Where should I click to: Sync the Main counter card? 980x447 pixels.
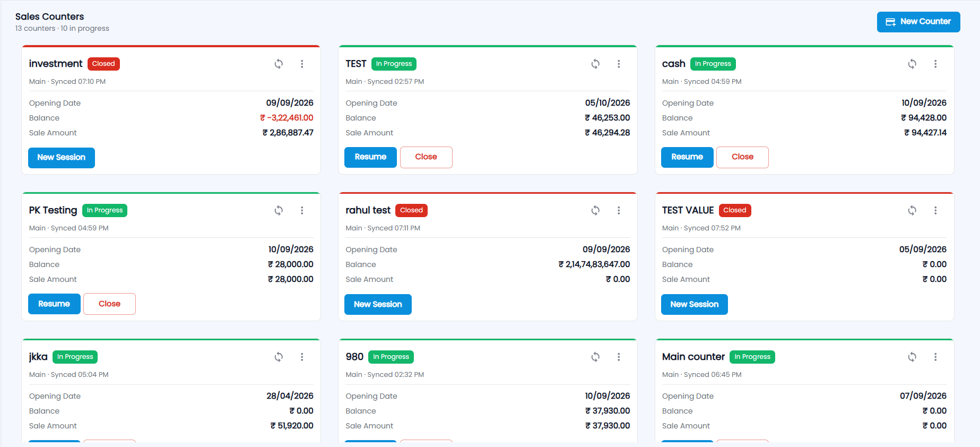point(912,357)
